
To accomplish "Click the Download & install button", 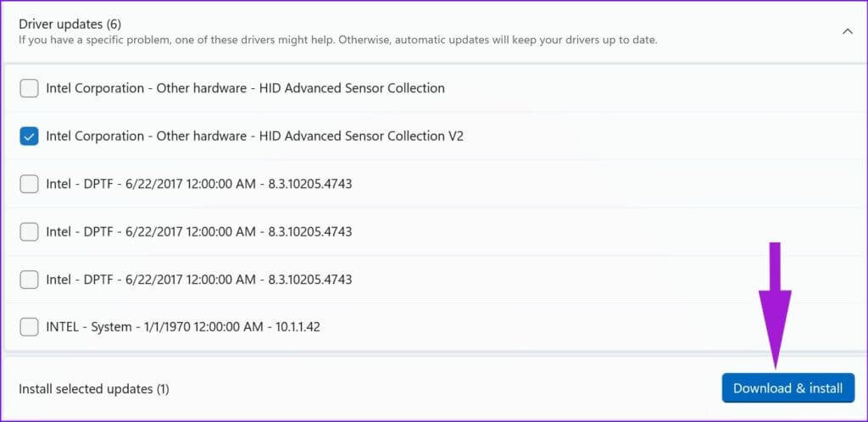I will 787,388.
